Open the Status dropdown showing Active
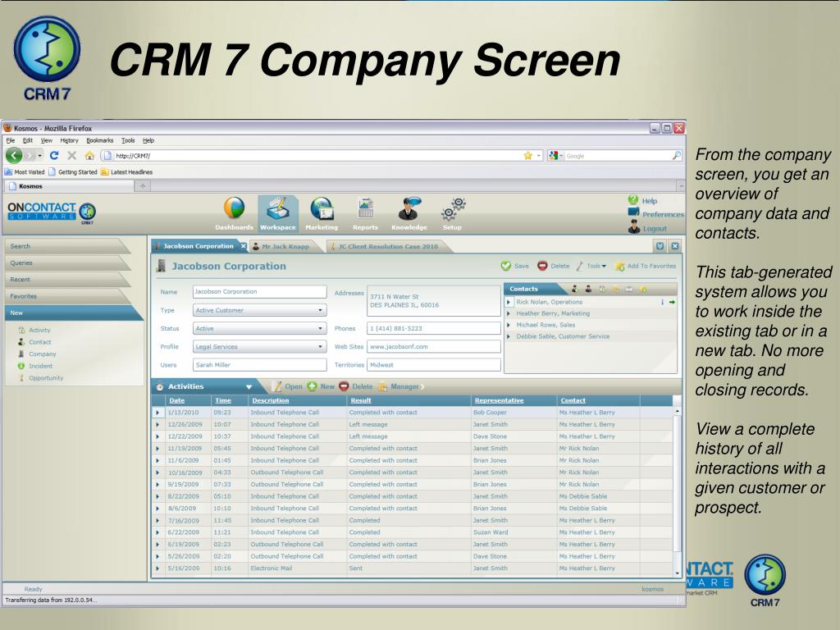840x630 pixels. [259, 328]
